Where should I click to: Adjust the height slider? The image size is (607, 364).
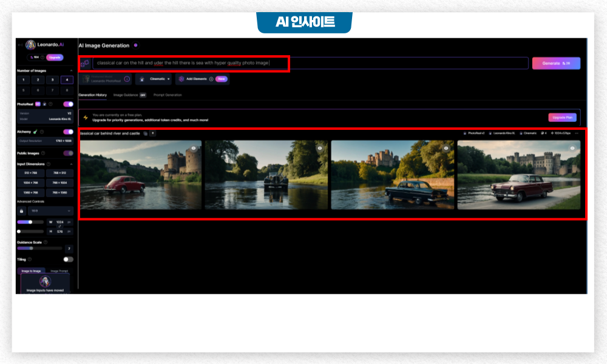(30, 231)
